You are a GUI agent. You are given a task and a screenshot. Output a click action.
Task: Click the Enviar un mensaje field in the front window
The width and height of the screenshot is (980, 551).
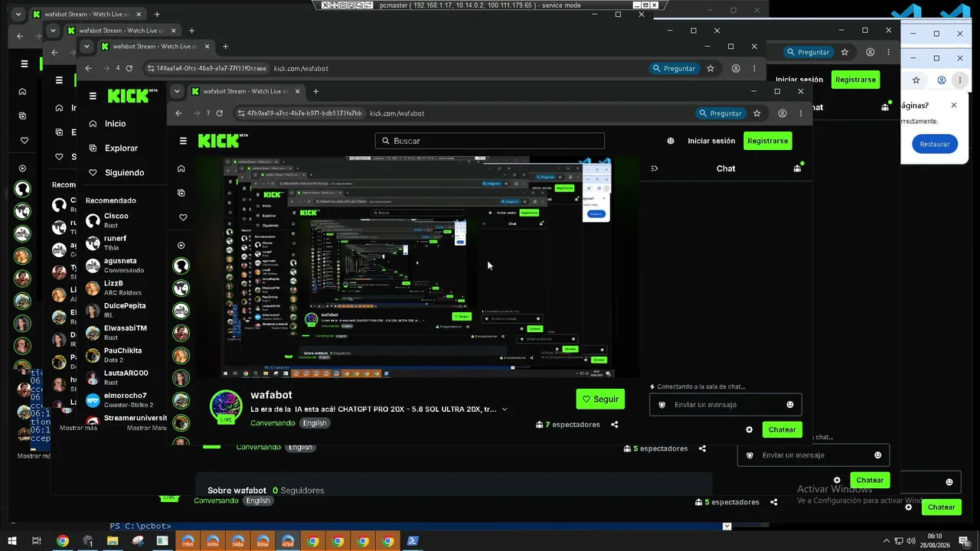coord(726,405)
